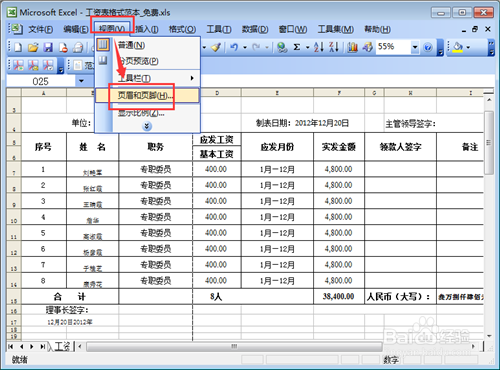Select column F header
500x370 pixels.
pos(339,93)
